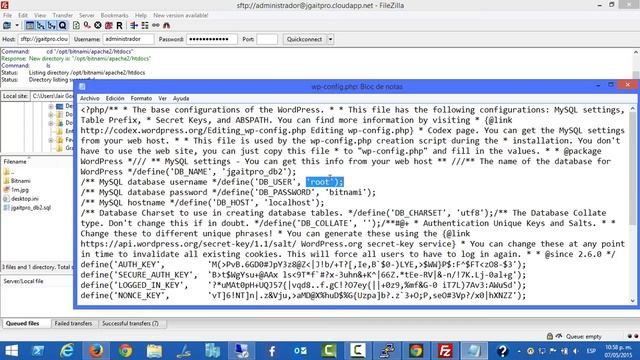640x360 pixels.
Task: Click the binoculars file search icon
Action: point(167,25)
